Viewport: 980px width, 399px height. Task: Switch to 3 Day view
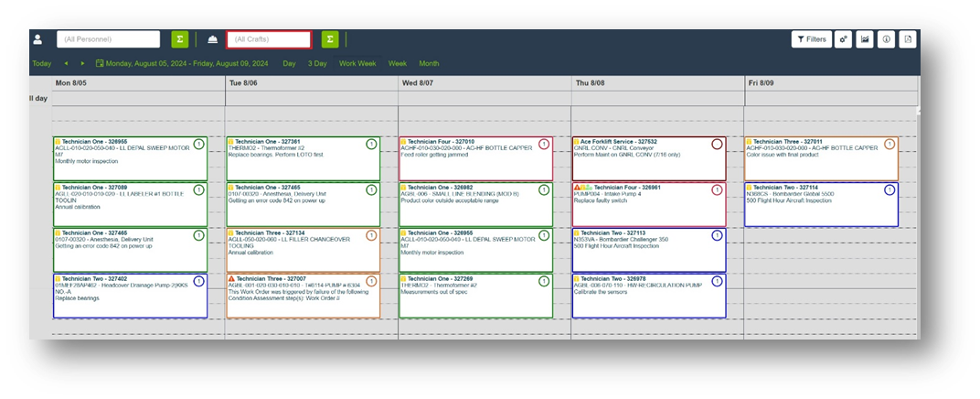coord(317,64)
